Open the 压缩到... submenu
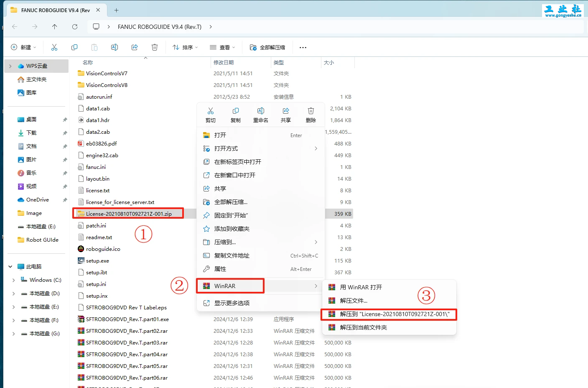 (260, 242)
